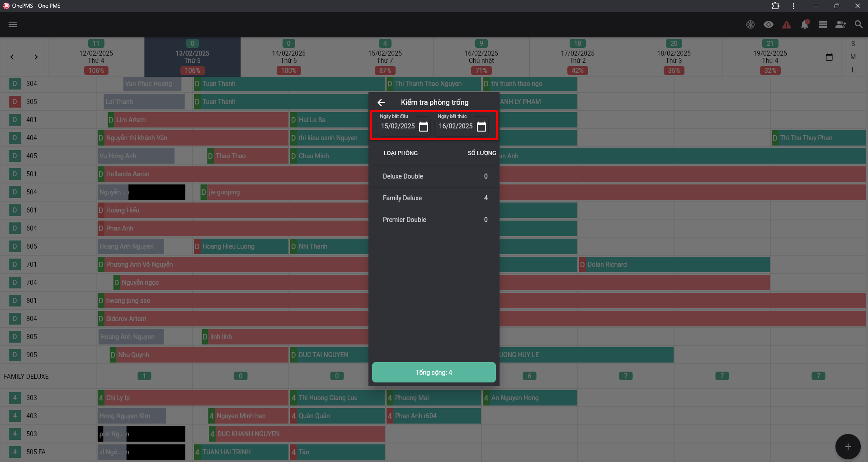
Task: Click the green 20 availability badge for 18/02/2025
Action: pyautogui.click(x=674, y=43)
